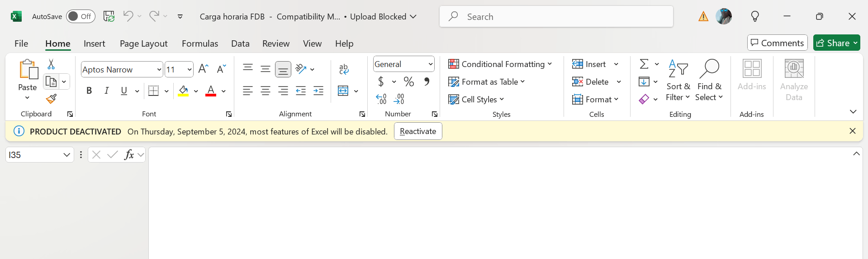The image size is (868, 259).
Task: Align text right
Action: 283,91
